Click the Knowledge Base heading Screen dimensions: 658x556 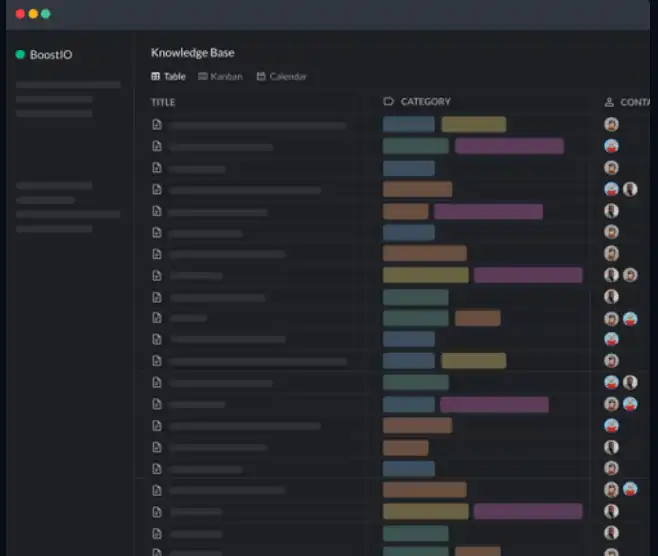click(193, 53)
